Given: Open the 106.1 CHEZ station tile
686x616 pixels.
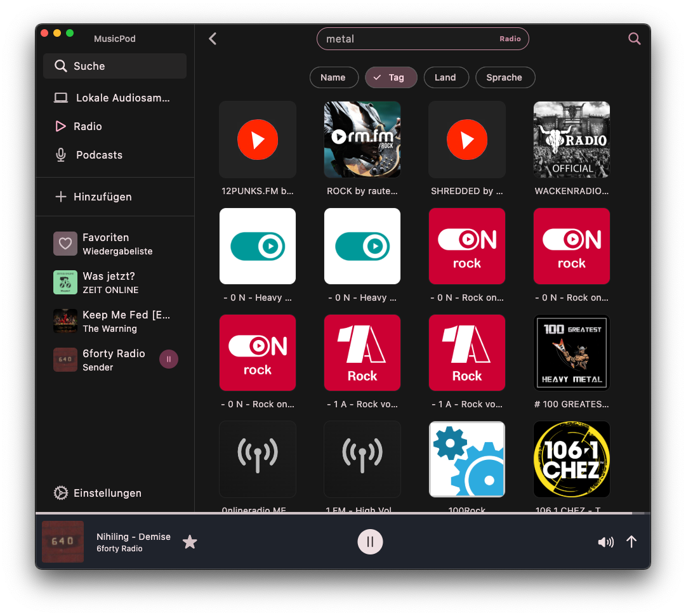Looking at the screenshot, I should [571, 459].
